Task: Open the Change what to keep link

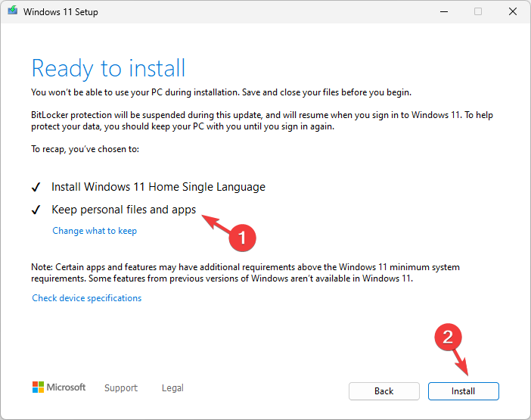Action: 95,231
